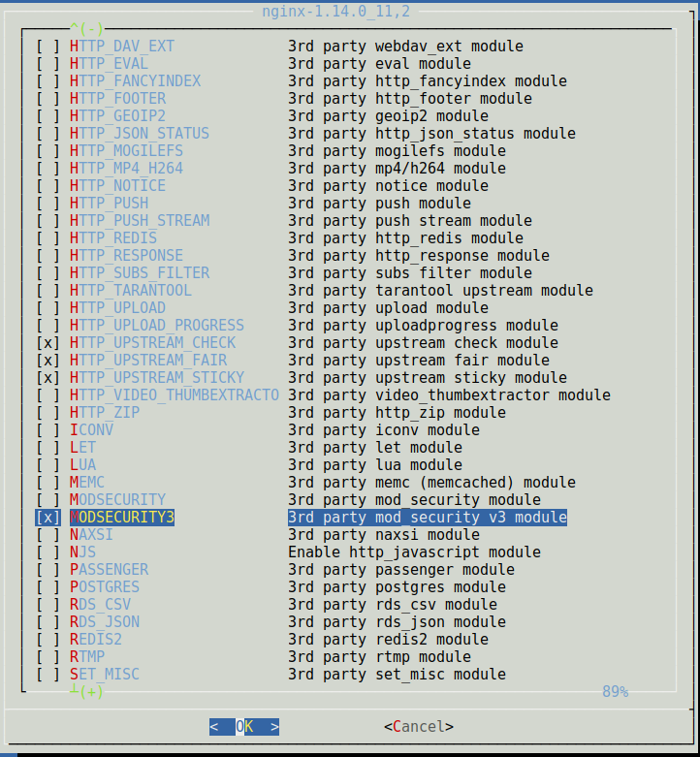Enable the NAXSI checkbox
The height and width of the screenshot is (757, 700).
click(x=48, y=535)
